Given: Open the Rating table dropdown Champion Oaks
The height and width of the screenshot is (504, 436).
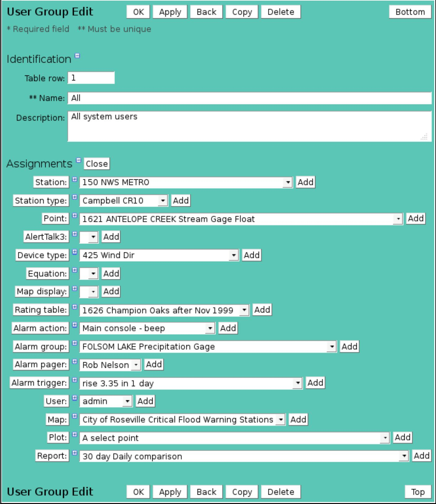Looking at the screenshot, I should (x=164, y=310).
